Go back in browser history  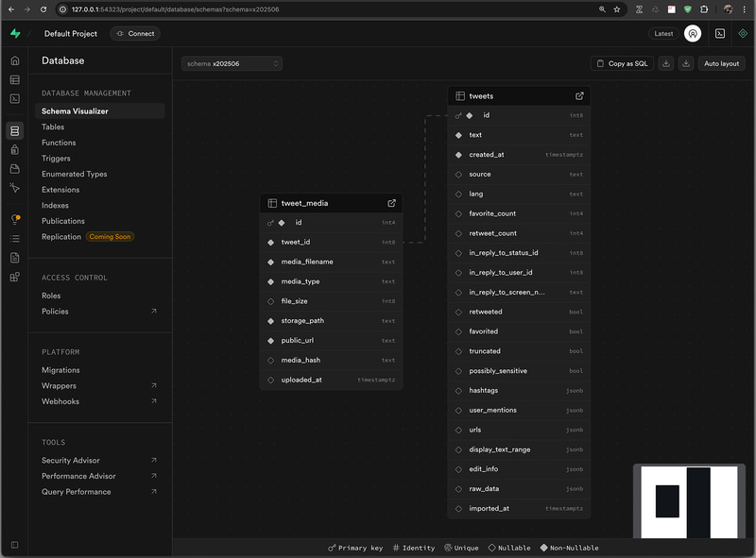pyautogui.click(x=11, y=9)
